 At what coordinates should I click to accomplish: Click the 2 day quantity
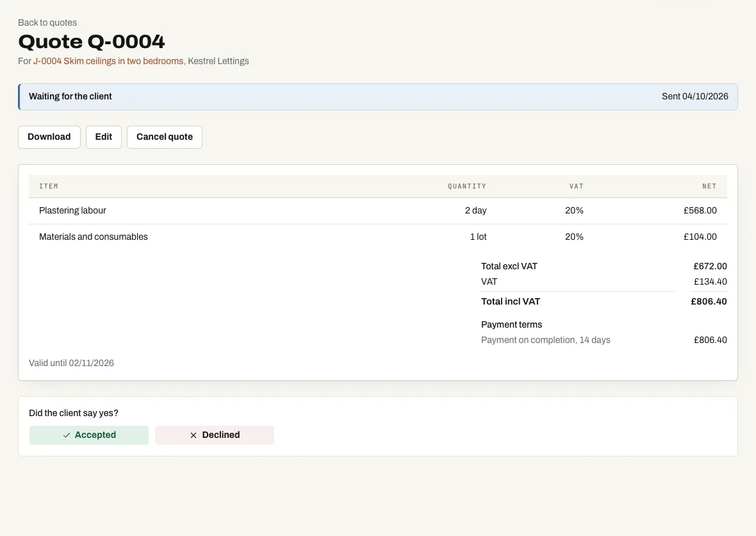click(x=475, y=211)
